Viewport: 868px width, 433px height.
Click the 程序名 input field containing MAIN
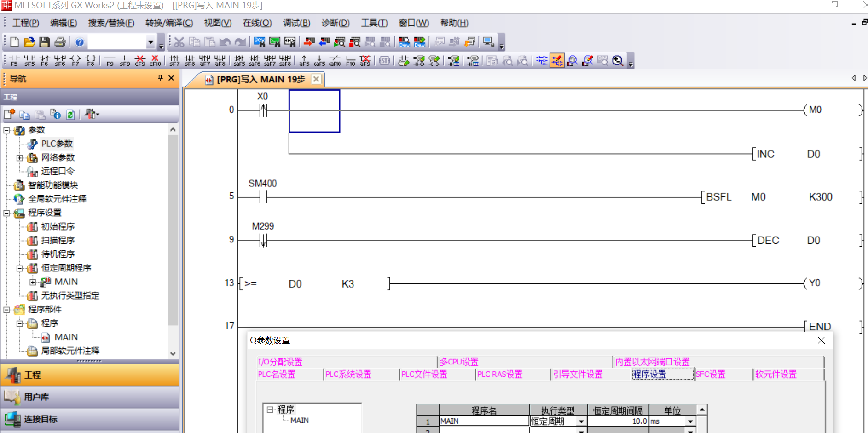pyautogui.click(x=483, y=421)
